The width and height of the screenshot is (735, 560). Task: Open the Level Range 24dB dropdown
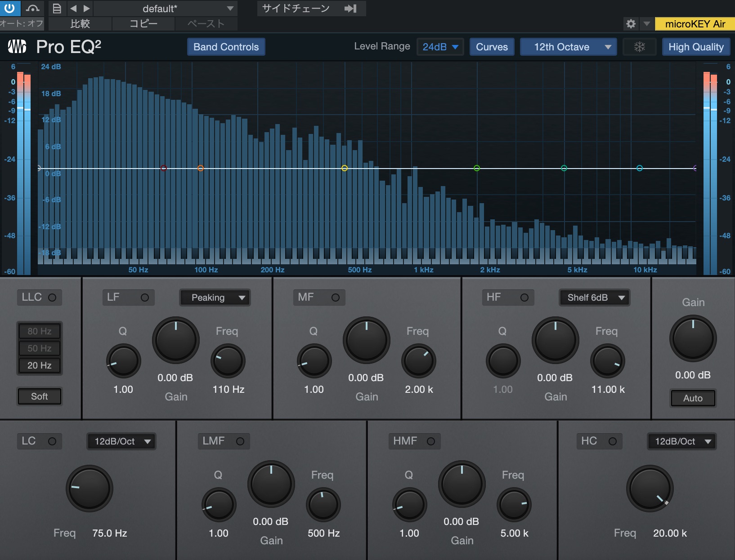pyautogui.click(x=440, y=47)
